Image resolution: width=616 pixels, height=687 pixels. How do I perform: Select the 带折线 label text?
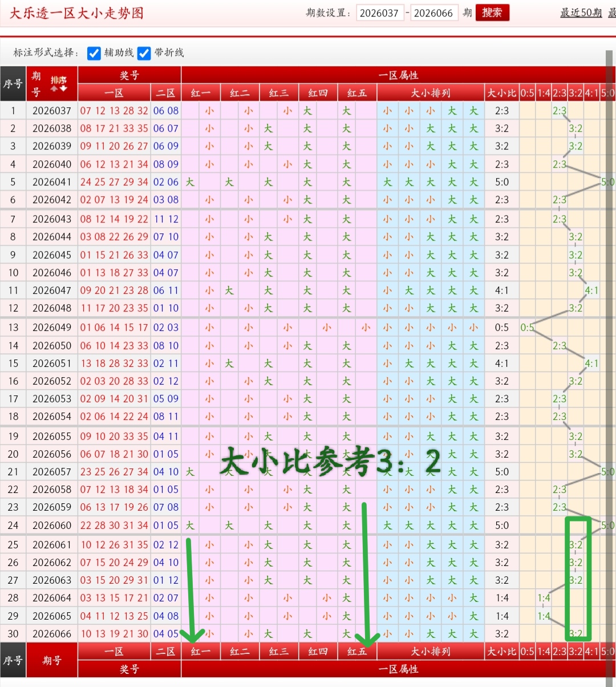[169, 52]
